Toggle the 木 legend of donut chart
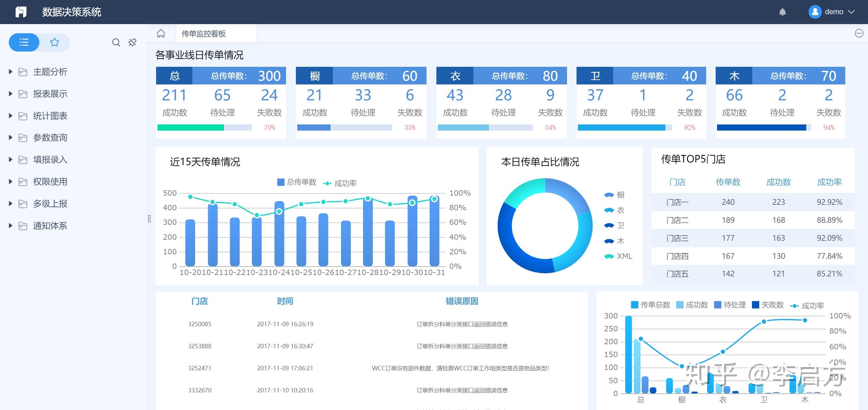 tap(615, 241)
